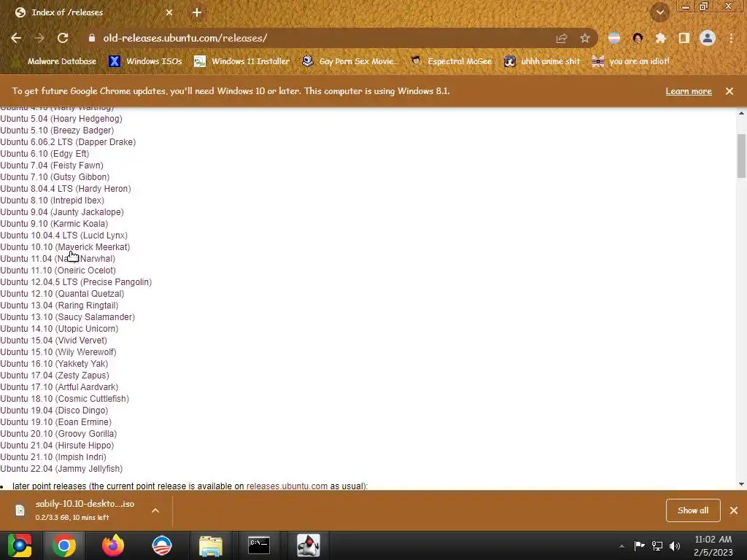Open Ubuntu 13.04 (Raring Ringtail) link
Image resolution: width=747 pixels, height=560 pixels.
[59, 306]
